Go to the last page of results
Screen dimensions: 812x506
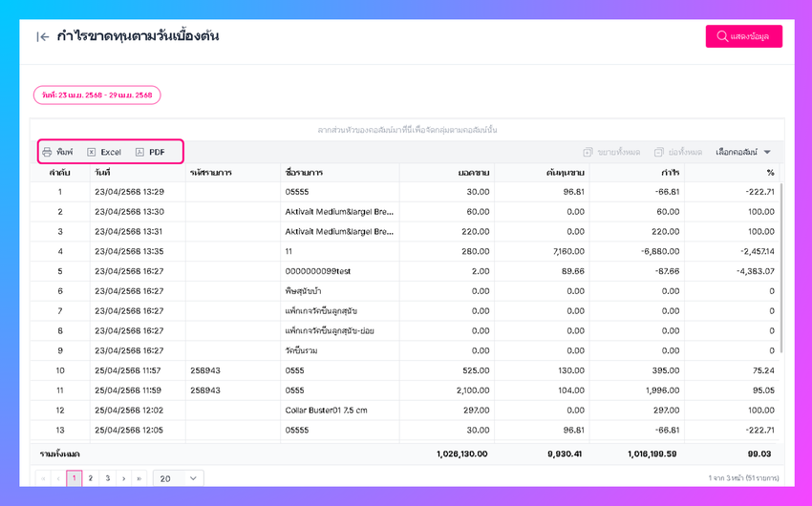(139, 478)
